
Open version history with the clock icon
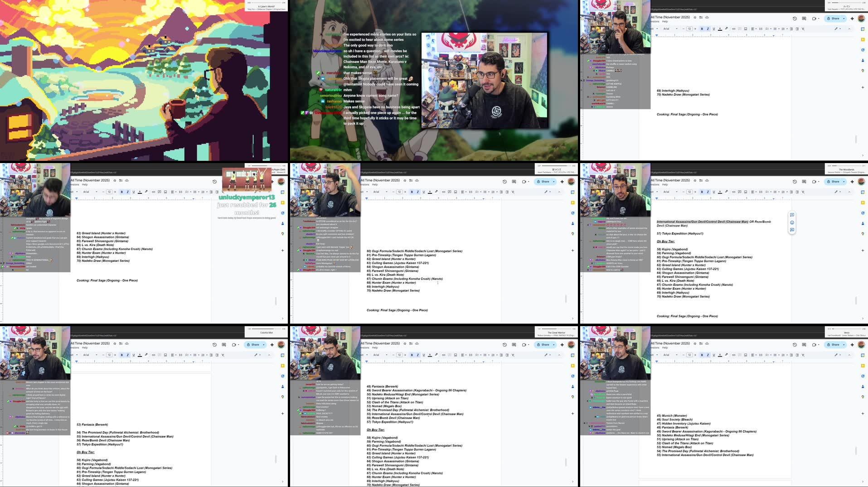[795, 19]
